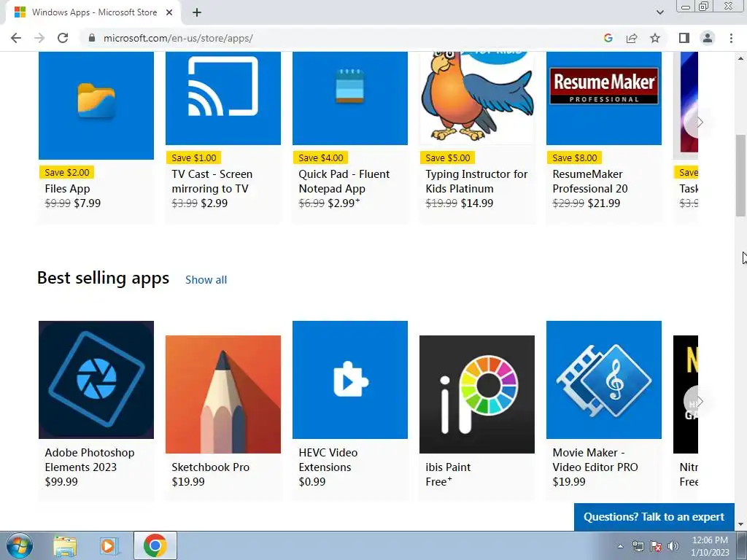Image resolution: width=747 pixels, height=560 pixels.
Task: Click the $0.99 price
Action: [x=312, y=482]
